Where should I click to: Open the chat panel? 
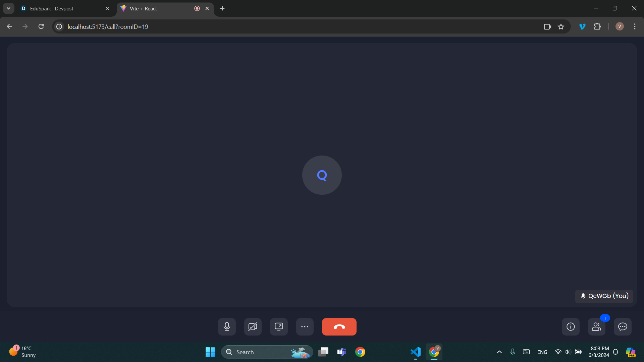pyautogui.click(x=622, y=326)
